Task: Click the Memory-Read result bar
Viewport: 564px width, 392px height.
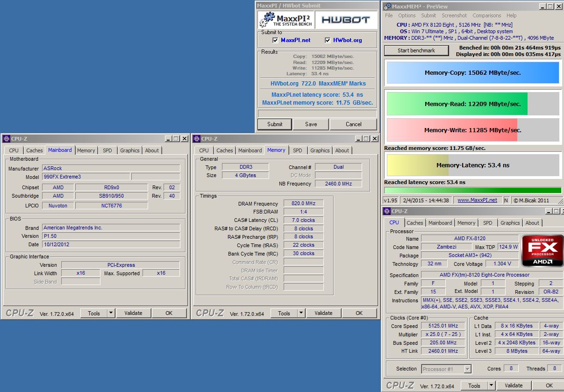Action: point(473,104)
